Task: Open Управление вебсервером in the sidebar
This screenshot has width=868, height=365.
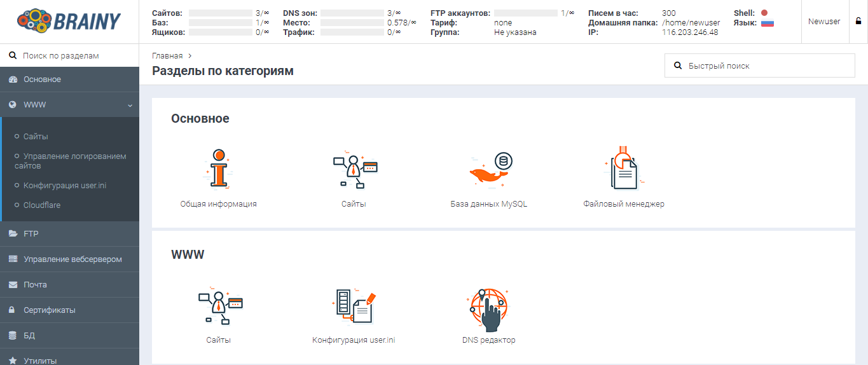Action: click(x=72, y=259)
